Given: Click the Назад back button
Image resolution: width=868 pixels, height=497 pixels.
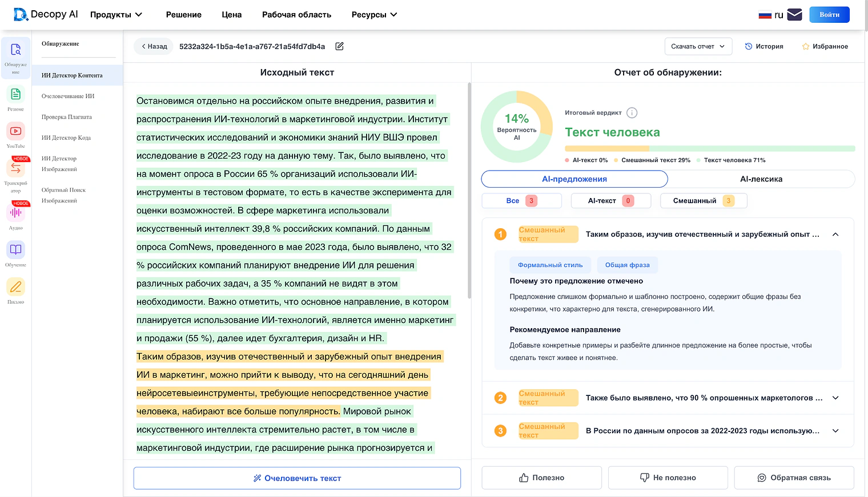Looking at the screenshot, I should pos(154,46).
